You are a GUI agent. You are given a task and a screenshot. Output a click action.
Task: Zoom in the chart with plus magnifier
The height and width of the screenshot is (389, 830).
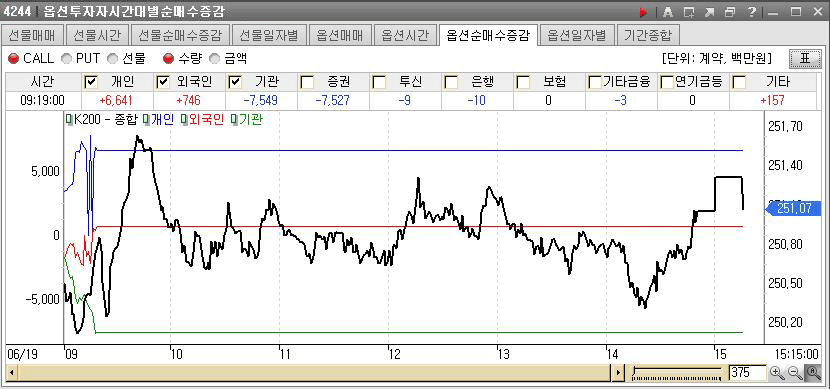tap(777, 373)
